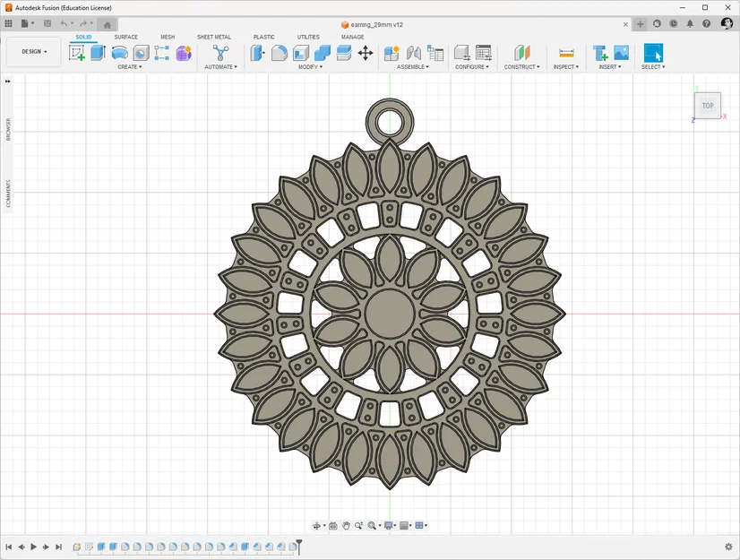740x560 pixels.
Task: Expand the side panels with double-arrow
Action: click(x=7, y=82)
